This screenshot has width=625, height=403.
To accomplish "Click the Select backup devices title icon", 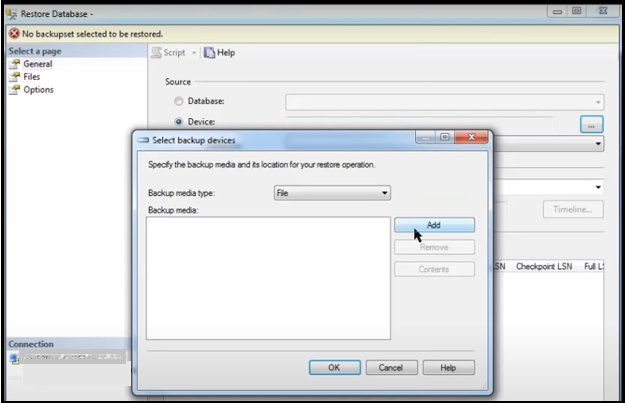I will 143,140.
